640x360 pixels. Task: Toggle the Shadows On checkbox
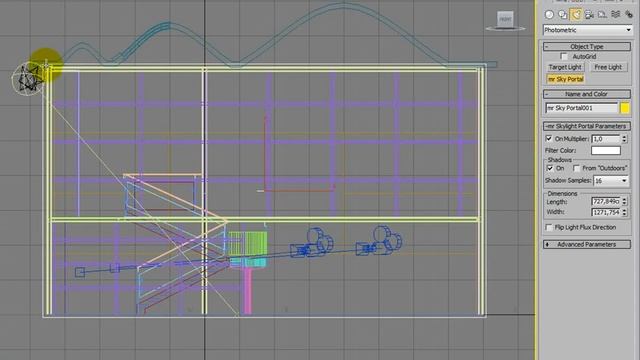coord(550,168)
